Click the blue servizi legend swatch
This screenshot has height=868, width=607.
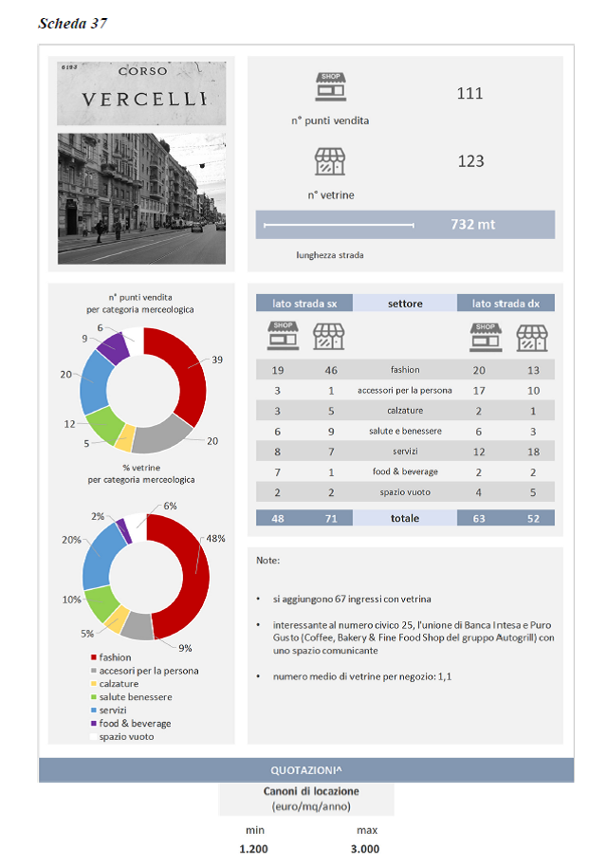(x=93, y=711)
